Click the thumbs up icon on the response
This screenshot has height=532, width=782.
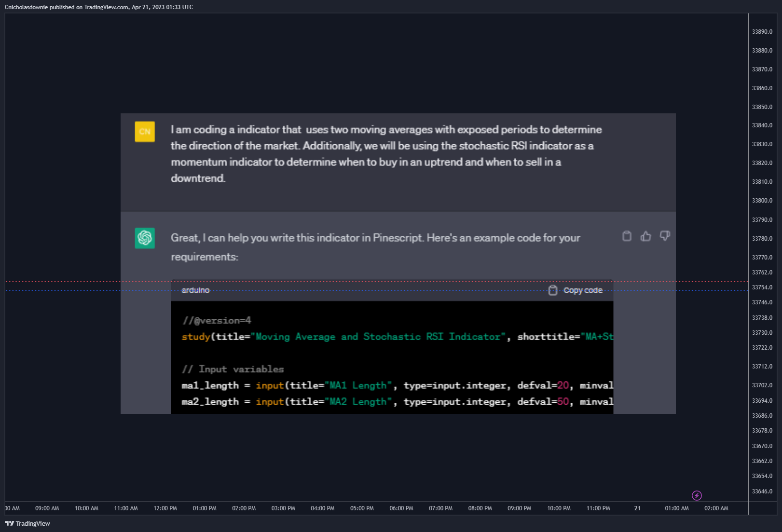(645, 236)
